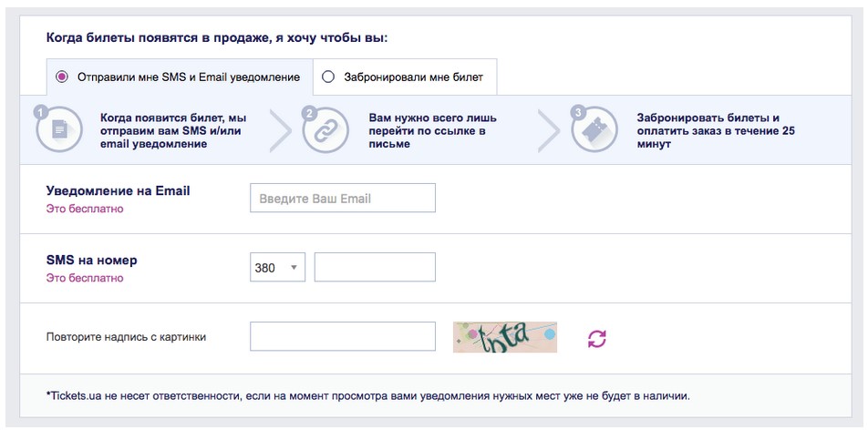This screenshot has height=430, width=868.
Task: Click "Это бесплатно" under the Email notification label
Action: pos(85,209)
